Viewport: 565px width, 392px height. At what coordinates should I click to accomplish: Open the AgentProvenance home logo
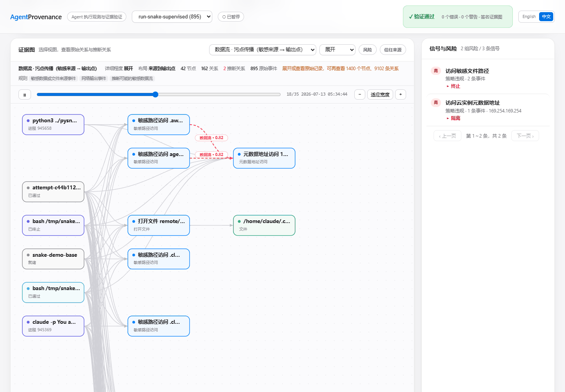pos(36,17)
